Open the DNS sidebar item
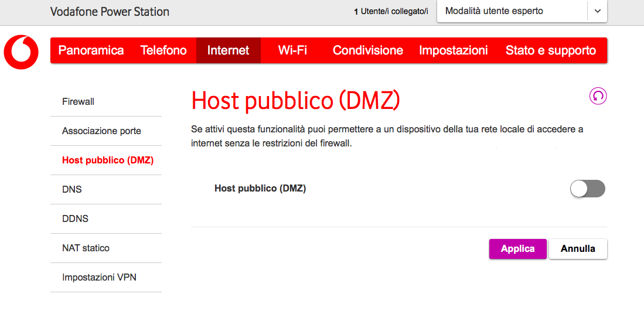The height and width of the screenshot is (328, 644). point(71,190)
